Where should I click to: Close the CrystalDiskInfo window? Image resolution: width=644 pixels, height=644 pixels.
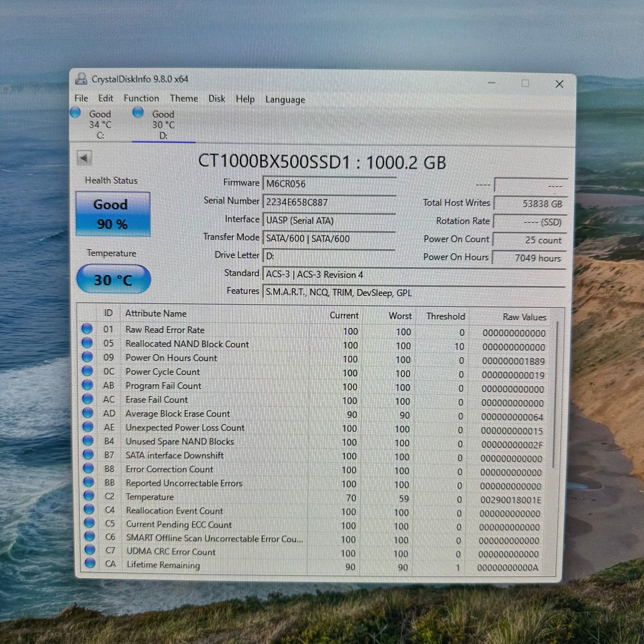coord(559,84)
